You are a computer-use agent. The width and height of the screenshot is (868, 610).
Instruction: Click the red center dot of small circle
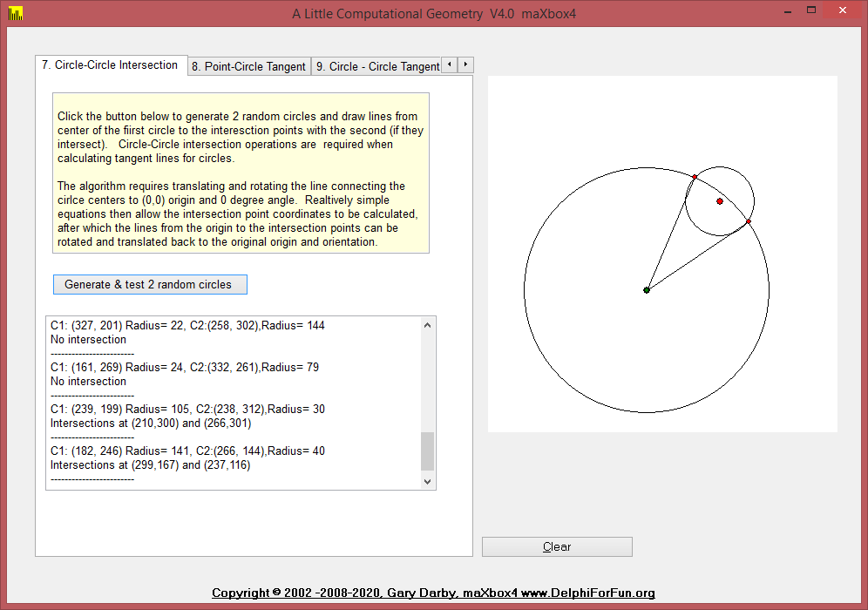coord(720,201)
